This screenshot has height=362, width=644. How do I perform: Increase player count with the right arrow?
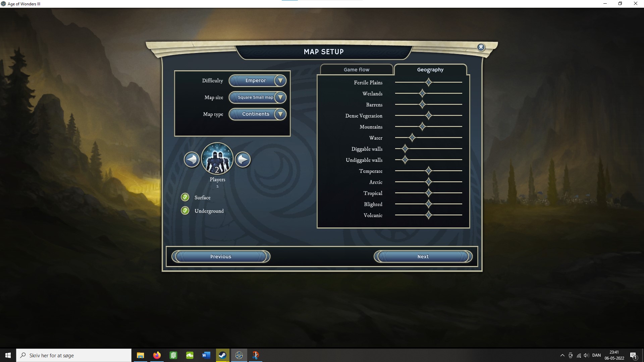(243, 160)
